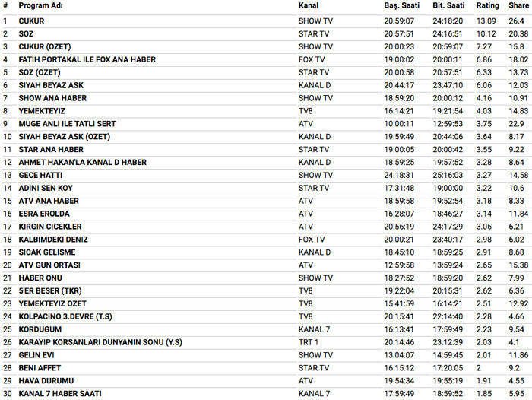Click the KANAL 7 HABER SAATI program
The image size is (532, 400).
pyautogui.click(x=60, y=394)
